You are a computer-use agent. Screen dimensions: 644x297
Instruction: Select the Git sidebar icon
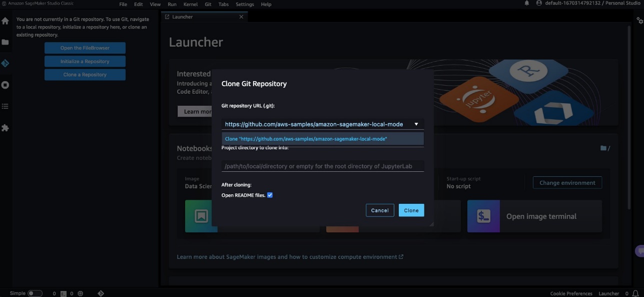5,64
